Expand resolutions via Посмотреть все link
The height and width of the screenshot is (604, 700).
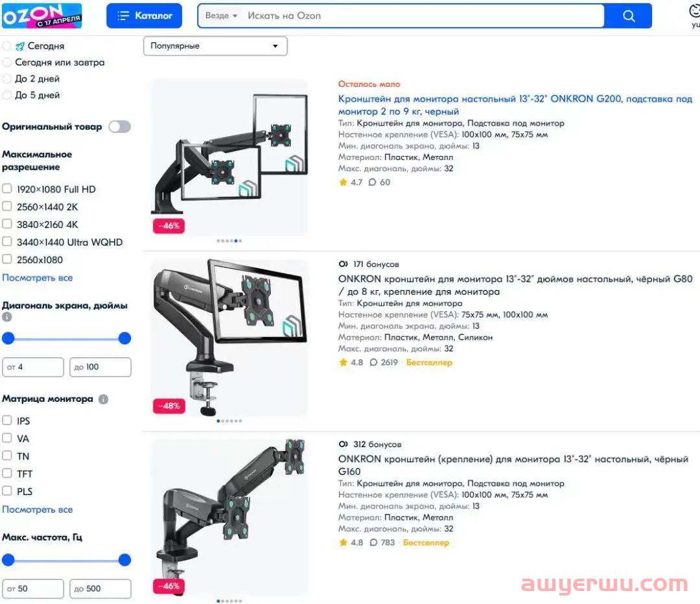coord(38,277)
